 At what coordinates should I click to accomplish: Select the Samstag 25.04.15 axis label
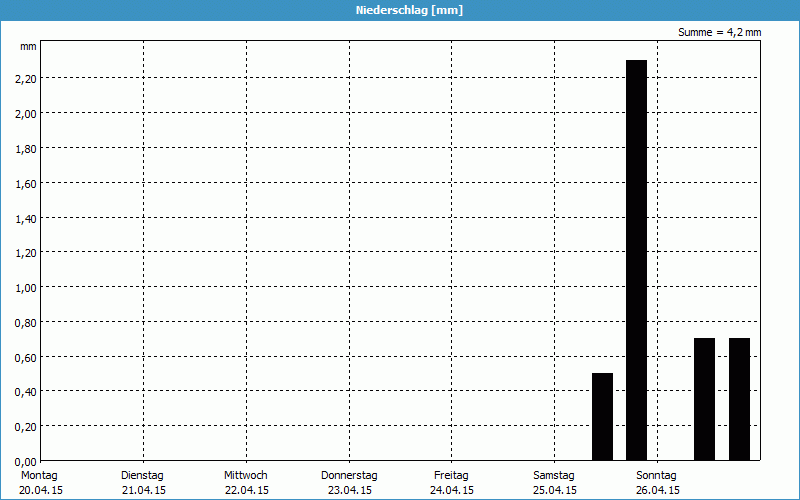554,482
